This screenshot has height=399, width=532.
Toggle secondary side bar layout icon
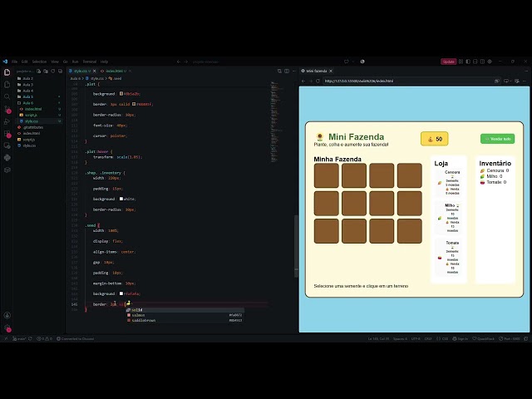tap(482, 62)
